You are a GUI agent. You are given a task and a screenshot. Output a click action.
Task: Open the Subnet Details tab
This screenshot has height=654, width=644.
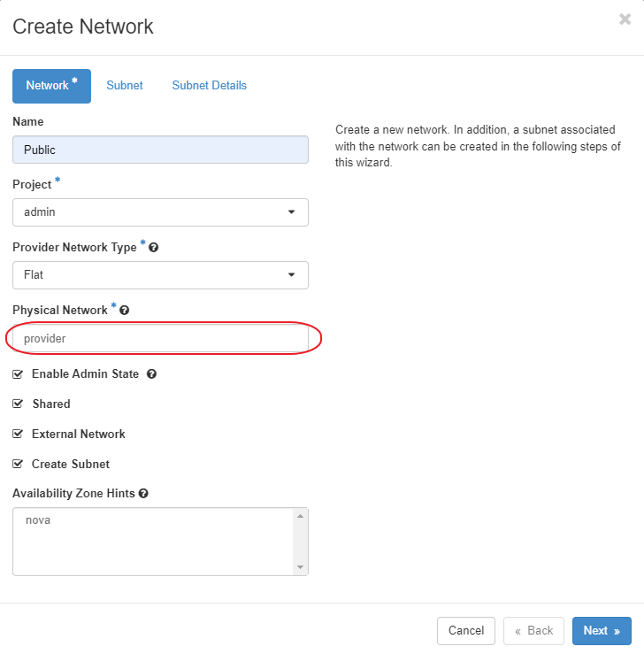tap(209, 86)
